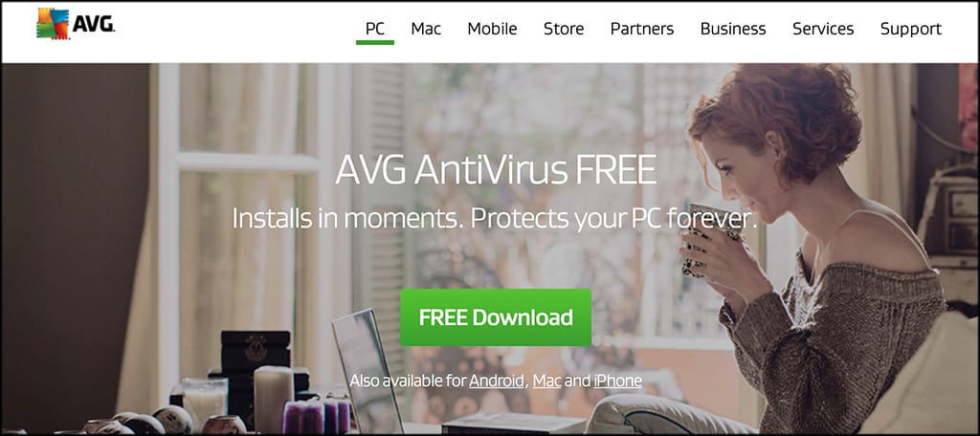Click the green FREE Download button
Image resolution: width=980 pixels, height=436 pixels.
point(496,317)
